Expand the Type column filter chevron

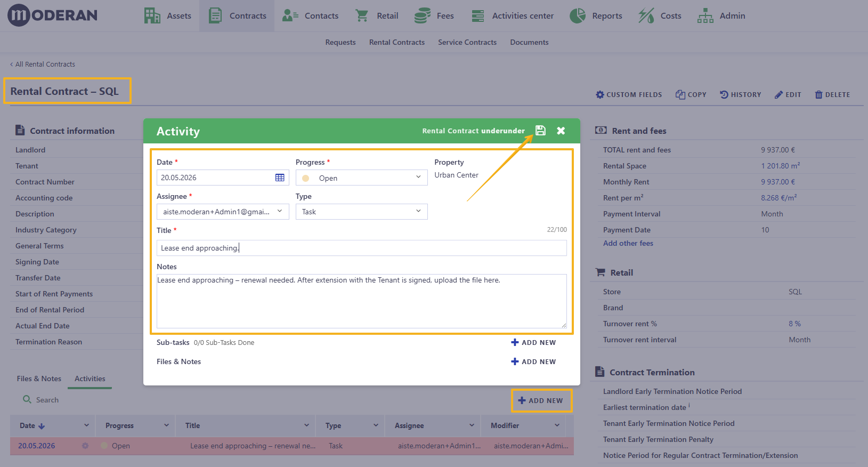coord(376,425)
